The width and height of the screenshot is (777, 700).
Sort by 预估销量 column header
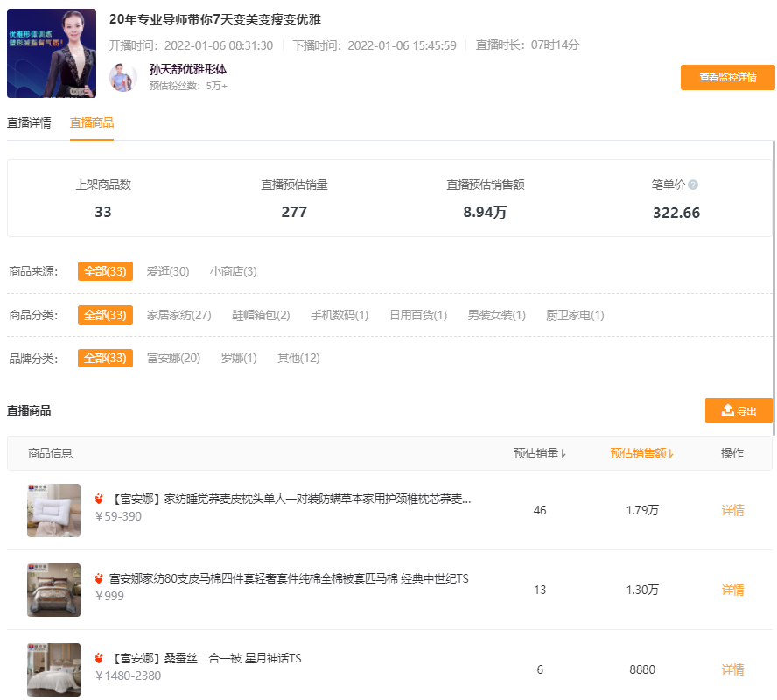[540, 453]
